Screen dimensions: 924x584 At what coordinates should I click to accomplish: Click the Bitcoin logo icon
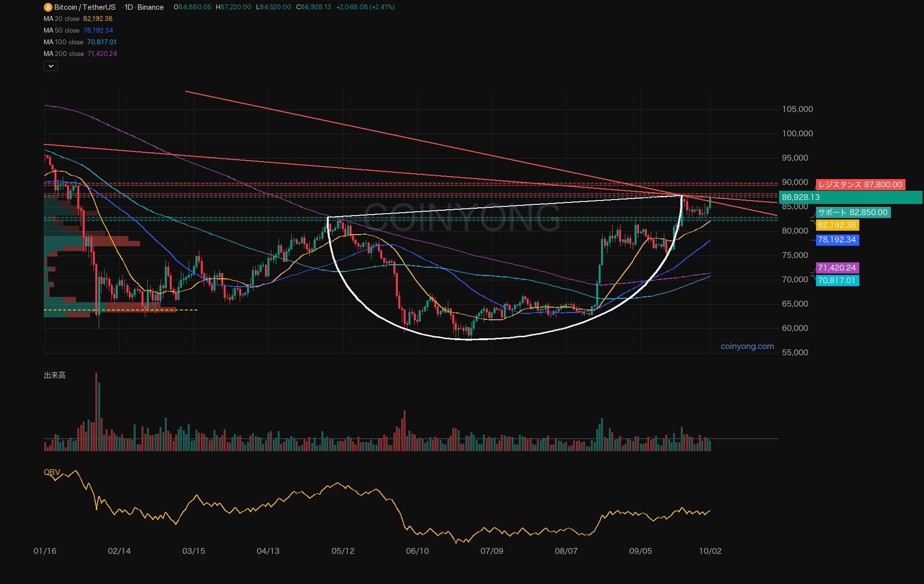[x=48, y=7]
